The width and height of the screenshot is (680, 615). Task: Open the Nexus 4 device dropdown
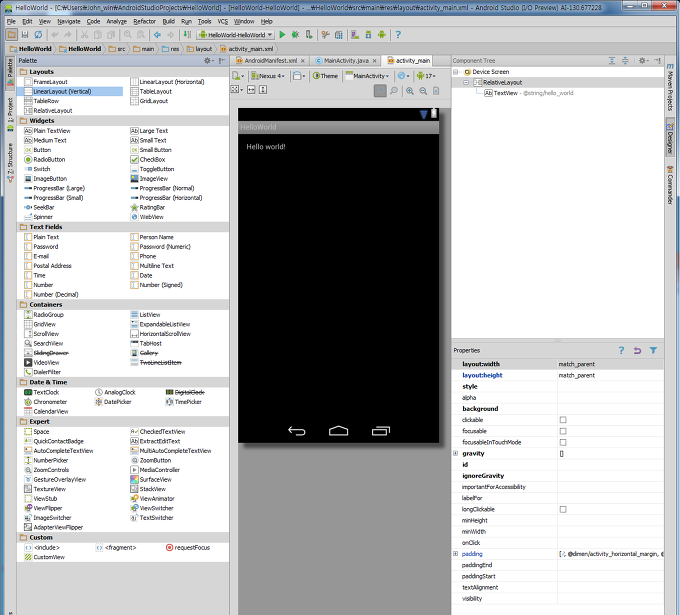pyautogui.click(x=268, y=76)
